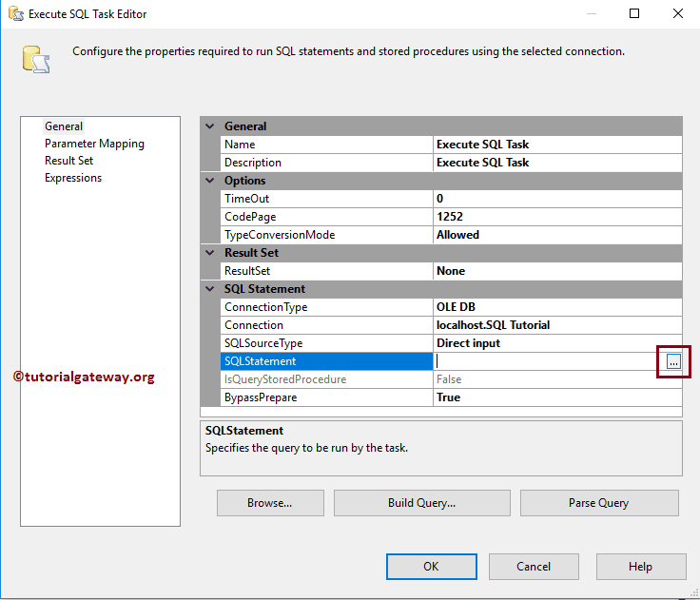Viewport: 700px width, 600px height.
Task: Select the General page
Action: click(64, 126)
